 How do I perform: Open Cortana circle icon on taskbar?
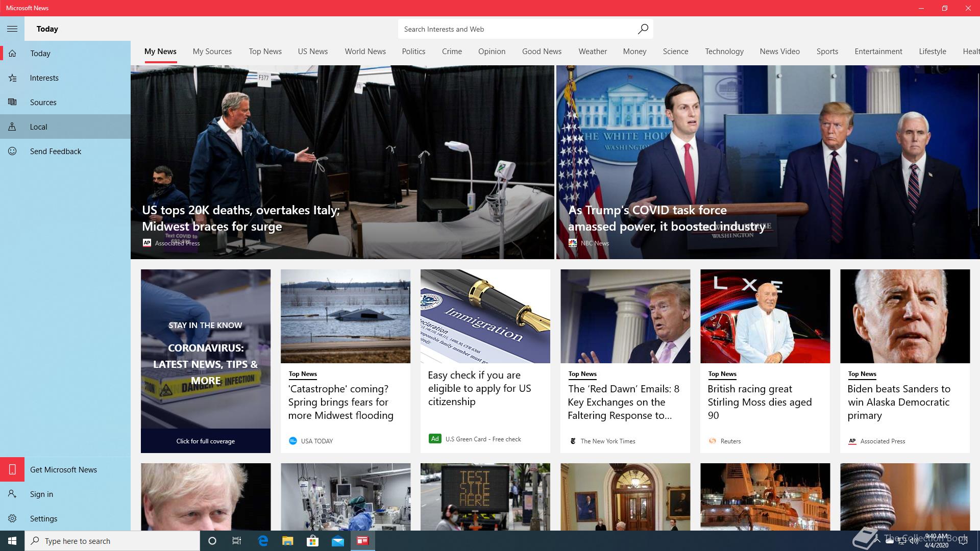click(212, 541)
